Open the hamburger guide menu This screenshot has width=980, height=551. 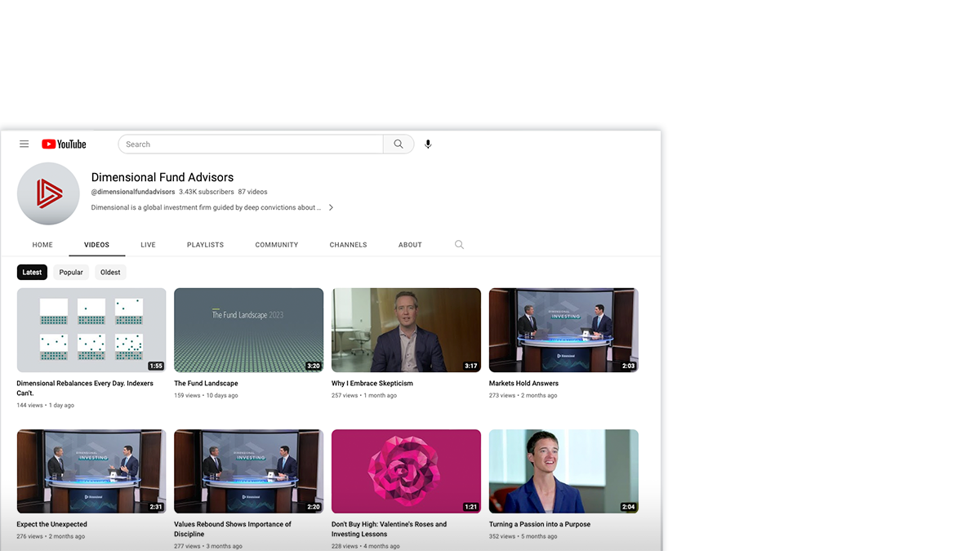coord(24,144)
